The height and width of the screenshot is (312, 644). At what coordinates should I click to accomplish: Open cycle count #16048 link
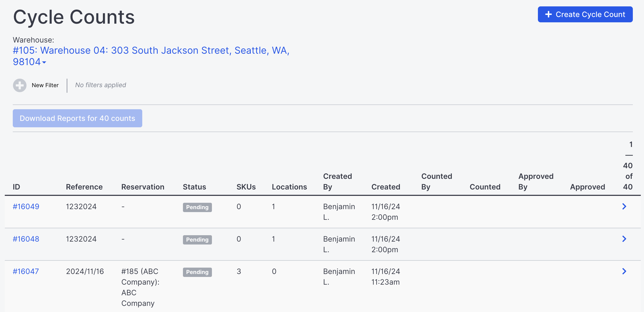tap(26, 239)
